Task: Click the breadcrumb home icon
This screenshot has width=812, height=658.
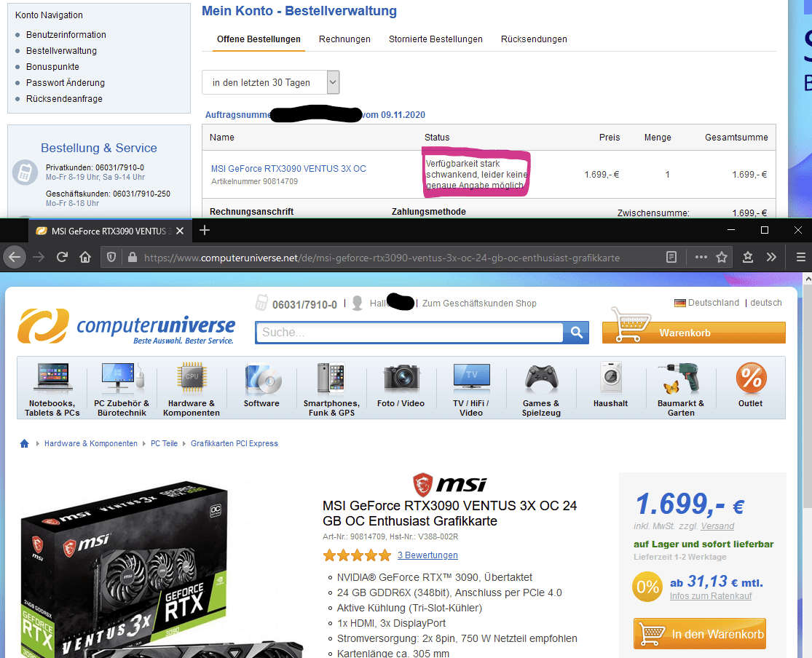Action: (24, 444)
